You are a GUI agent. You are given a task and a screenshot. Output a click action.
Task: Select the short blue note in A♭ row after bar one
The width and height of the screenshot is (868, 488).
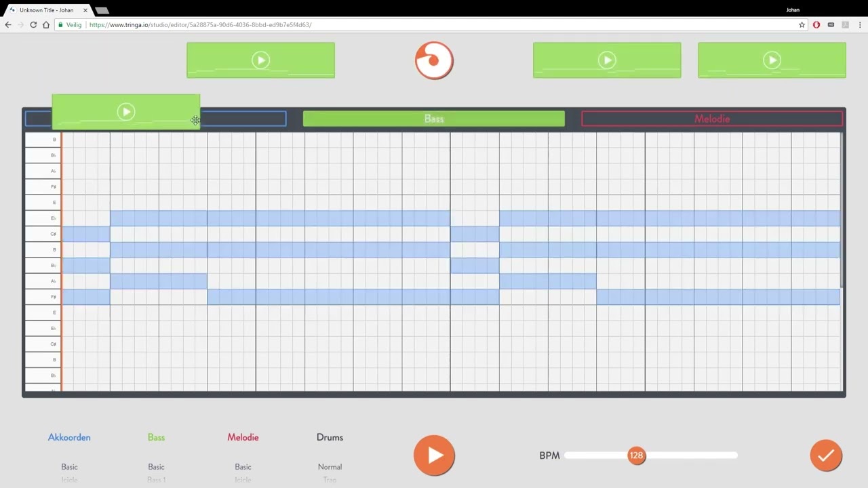[159, 281]
